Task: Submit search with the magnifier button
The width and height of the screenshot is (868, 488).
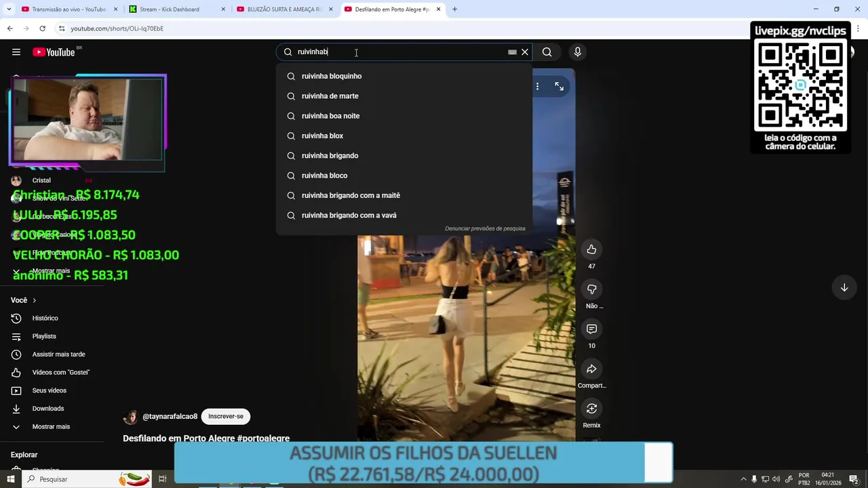Action: coord(547,52)
